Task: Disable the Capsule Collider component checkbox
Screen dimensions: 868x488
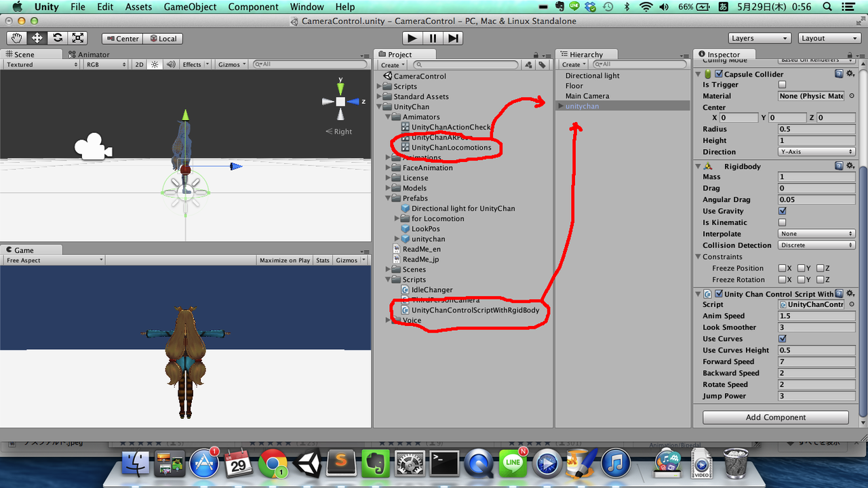Action: [x=719, y=74]
